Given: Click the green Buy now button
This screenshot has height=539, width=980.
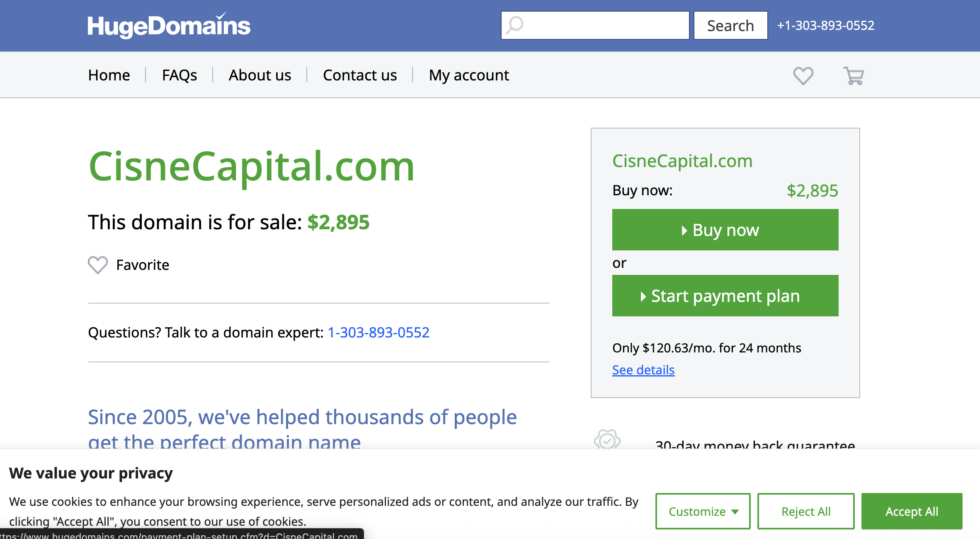Looking at the screenshot, I should pyautogui.click(x=725, y=230).
